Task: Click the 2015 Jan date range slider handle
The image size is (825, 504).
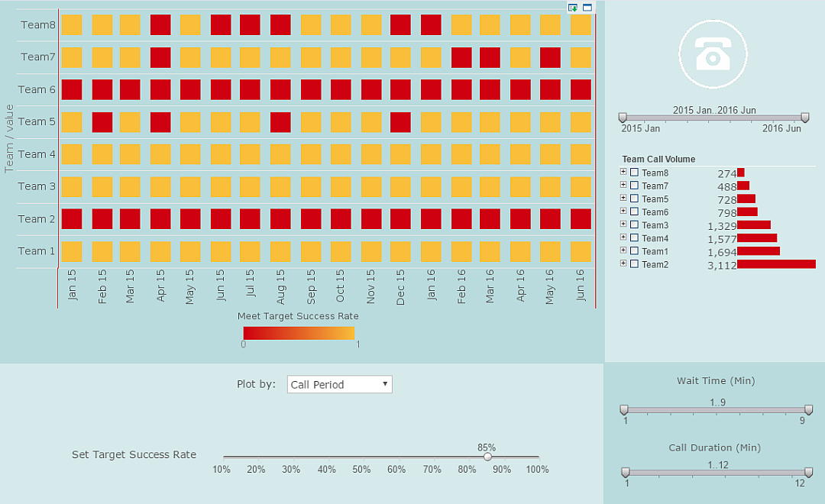Action: (623, 118)
